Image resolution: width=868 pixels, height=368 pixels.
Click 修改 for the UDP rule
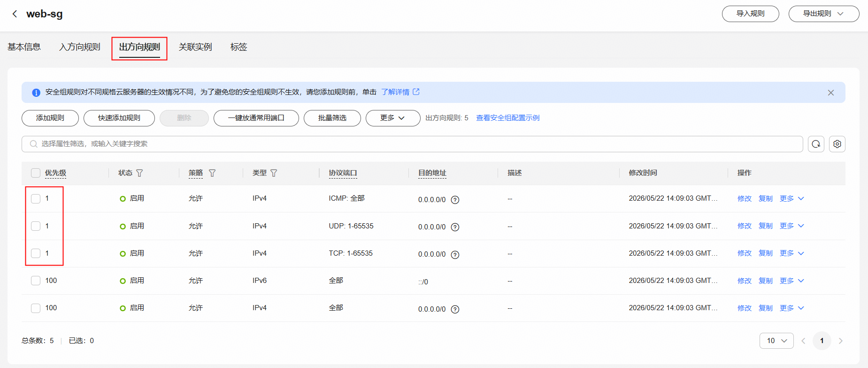745,226
